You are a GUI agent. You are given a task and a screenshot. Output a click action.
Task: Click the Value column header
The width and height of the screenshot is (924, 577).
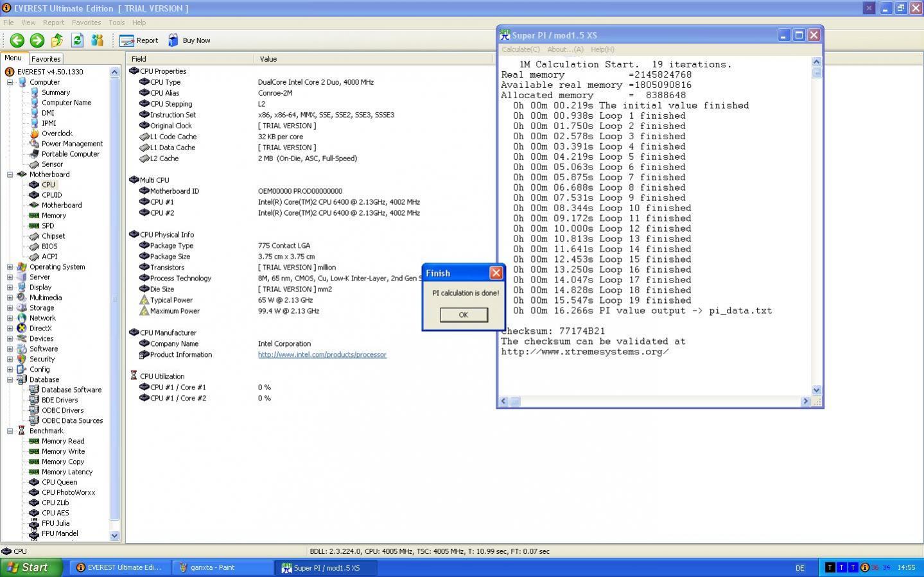point(372,59)
